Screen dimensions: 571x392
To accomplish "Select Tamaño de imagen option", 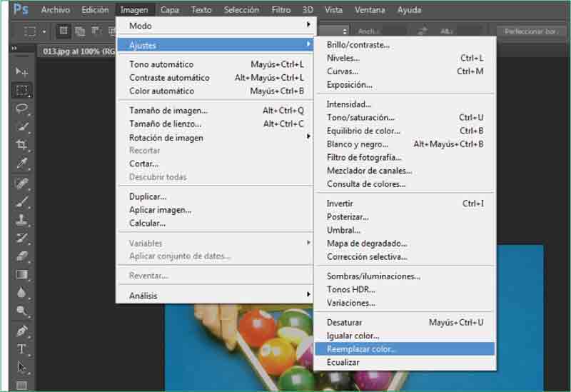I will [x=168, y=111].
